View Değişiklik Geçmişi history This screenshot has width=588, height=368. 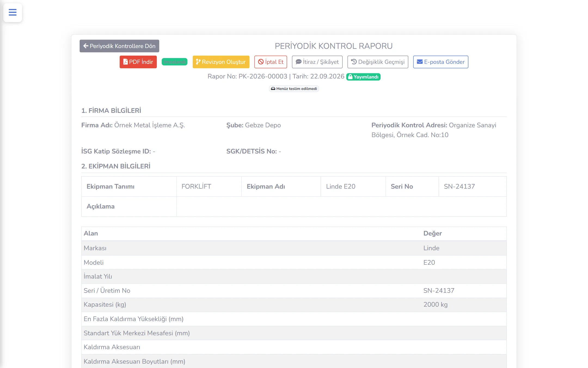tap(378, 62)
